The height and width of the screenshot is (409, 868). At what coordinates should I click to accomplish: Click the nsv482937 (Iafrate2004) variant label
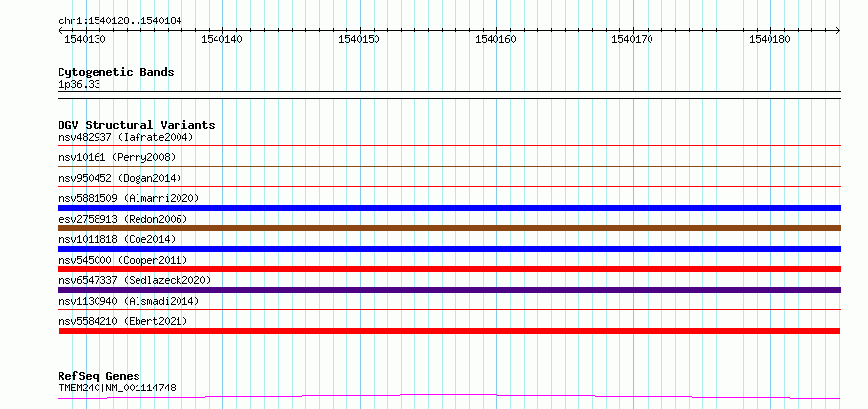(x=126, y=137)
